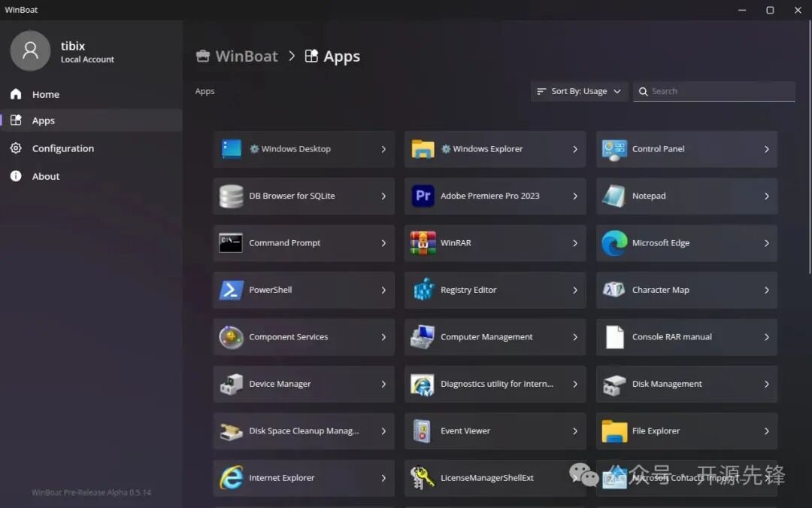
Task: Click the File Explorer label text
Action: point(656,430)
